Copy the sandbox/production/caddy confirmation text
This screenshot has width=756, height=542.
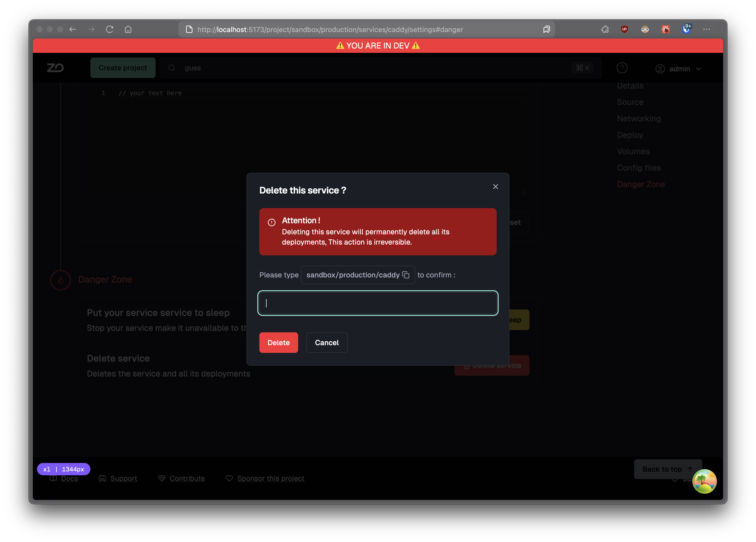(406, 275)
